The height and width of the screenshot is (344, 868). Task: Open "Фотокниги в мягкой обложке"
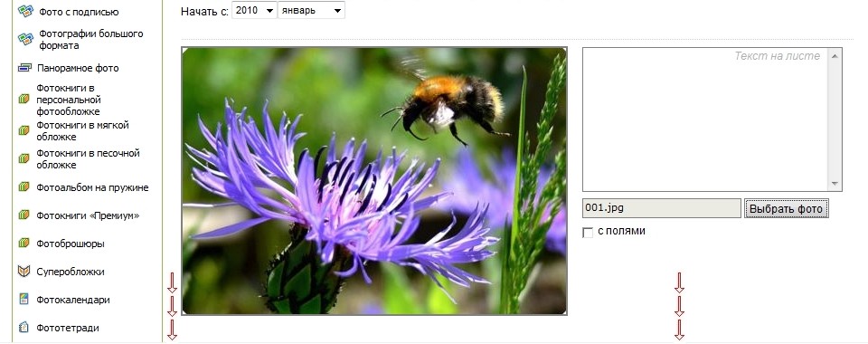point(82,130)
